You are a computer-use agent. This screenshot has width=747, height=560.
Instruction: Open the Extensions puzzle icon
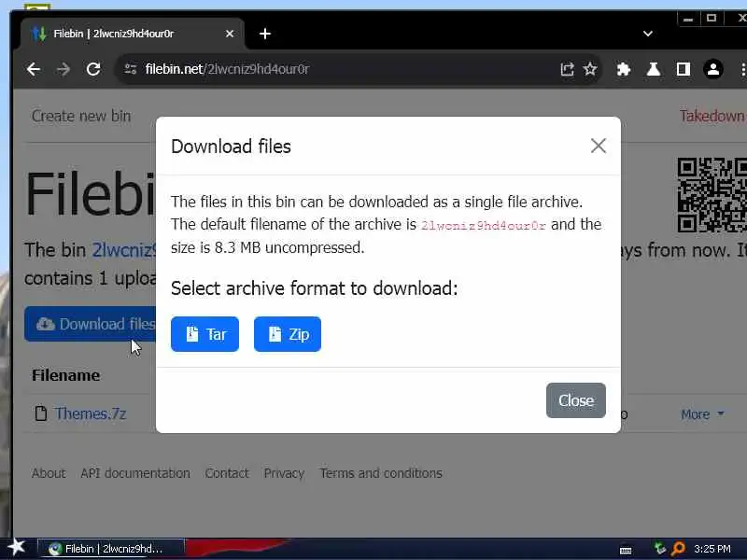pos(624,69)
